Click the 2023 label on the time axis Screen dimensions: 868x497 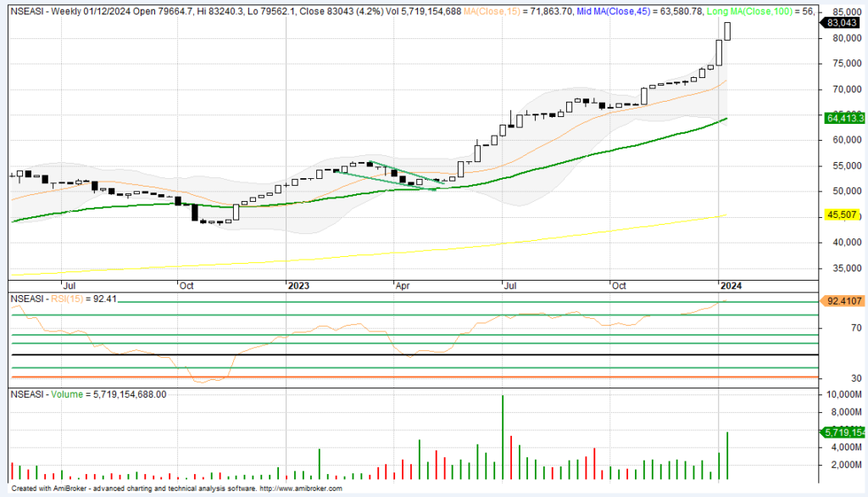pos(298,286)
